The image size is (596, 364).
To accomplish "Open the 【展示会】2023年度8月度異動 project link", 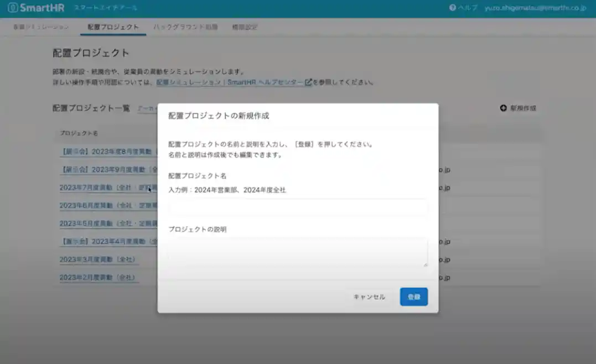I will 108,151.
